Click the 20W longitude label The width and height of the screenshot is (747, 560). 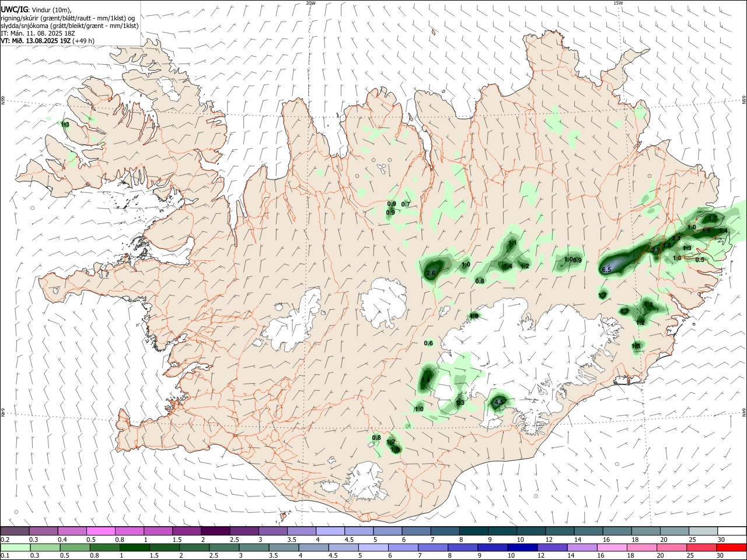tap(310, 3)
